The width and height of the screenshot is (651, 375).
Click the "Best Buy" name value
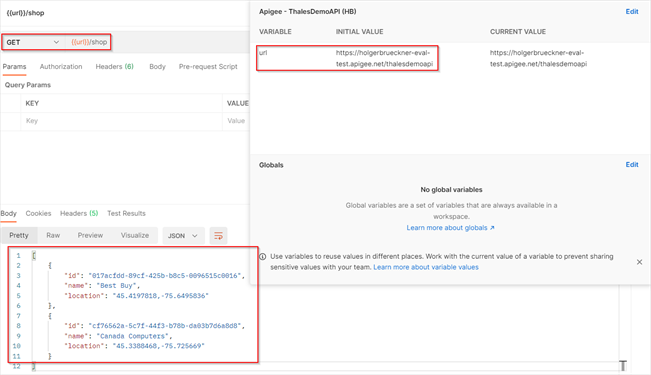pyautogui.click(x=116, y=286)
